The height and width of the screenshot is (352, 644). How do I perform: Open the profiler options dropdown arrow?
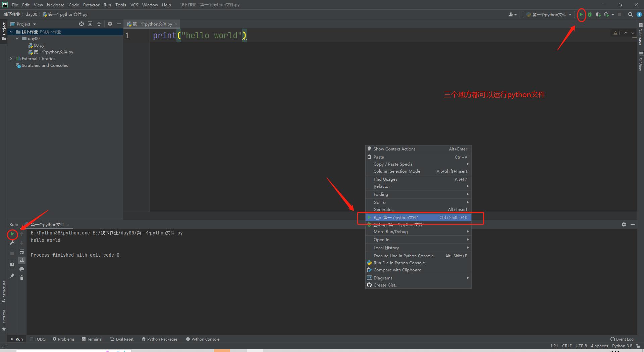(x=613, y=14)
